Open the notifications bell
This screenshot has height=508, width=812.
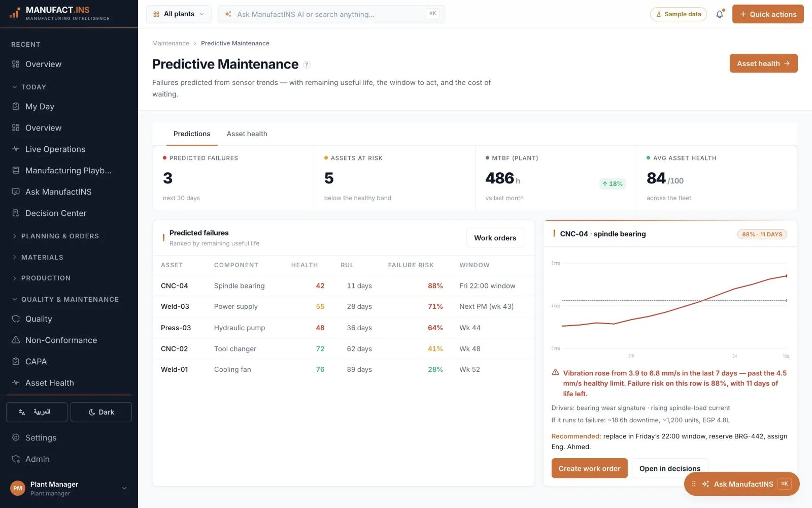720,14
